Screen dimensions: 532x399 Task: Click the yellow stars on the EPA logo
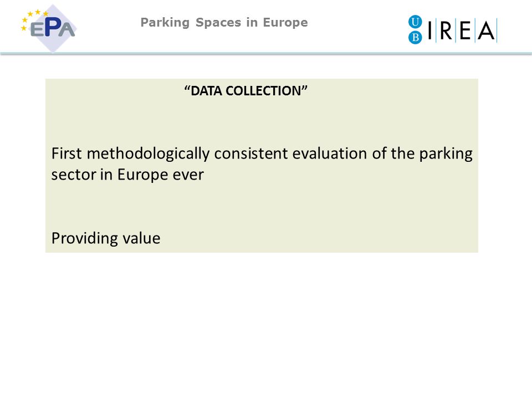coord(34,19)
